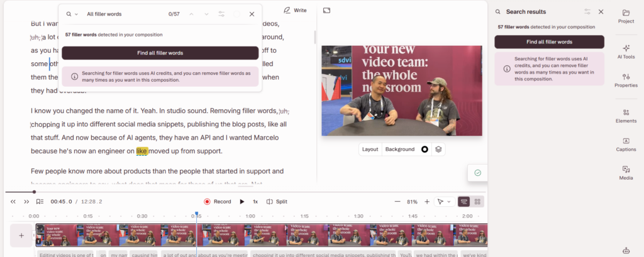The image size is (644, 257).
Task: Open the Project tab in sidebar
Action: pos(626,16)
